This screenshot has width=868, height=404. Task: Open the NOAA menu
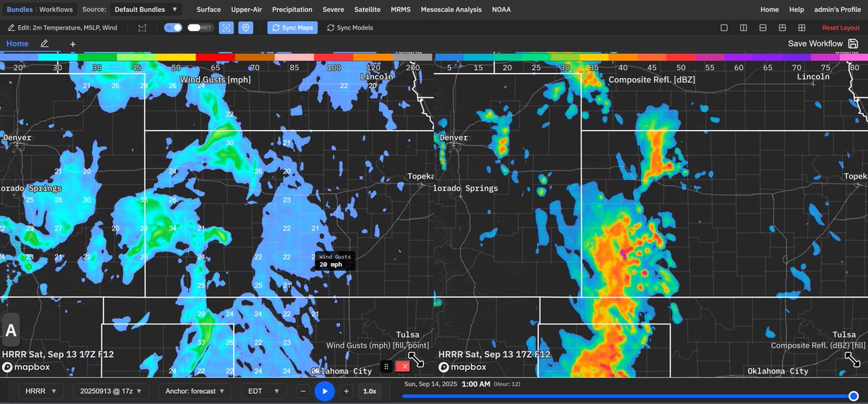(501, 9)
